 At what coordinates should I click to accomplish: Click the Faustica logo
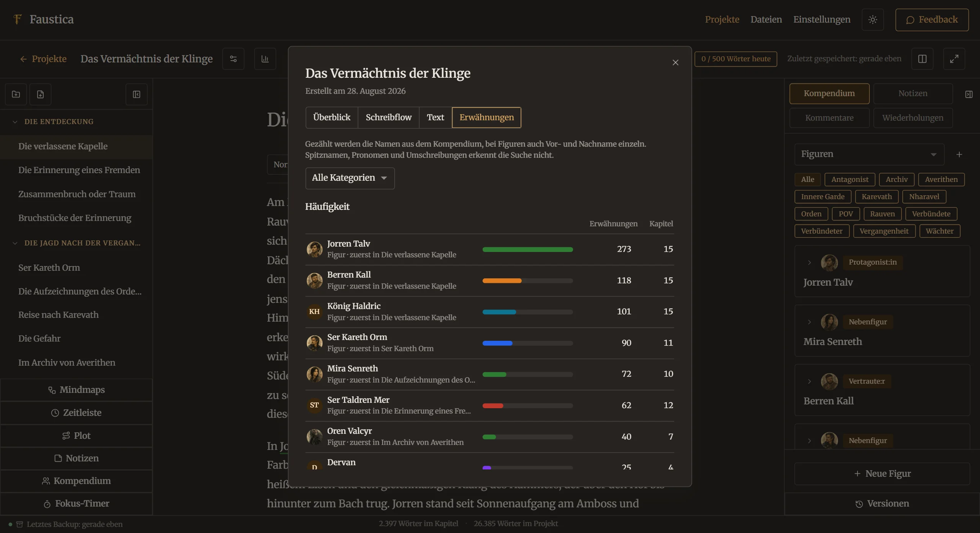44,19
